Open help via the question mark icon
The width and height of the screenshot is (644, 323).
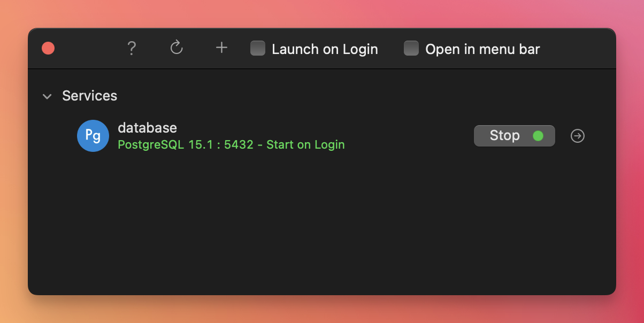point(132,49)
